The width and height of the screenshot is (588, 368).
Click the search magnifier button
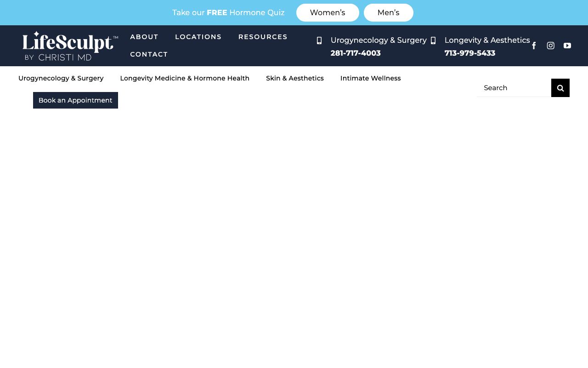click(560, 88)
